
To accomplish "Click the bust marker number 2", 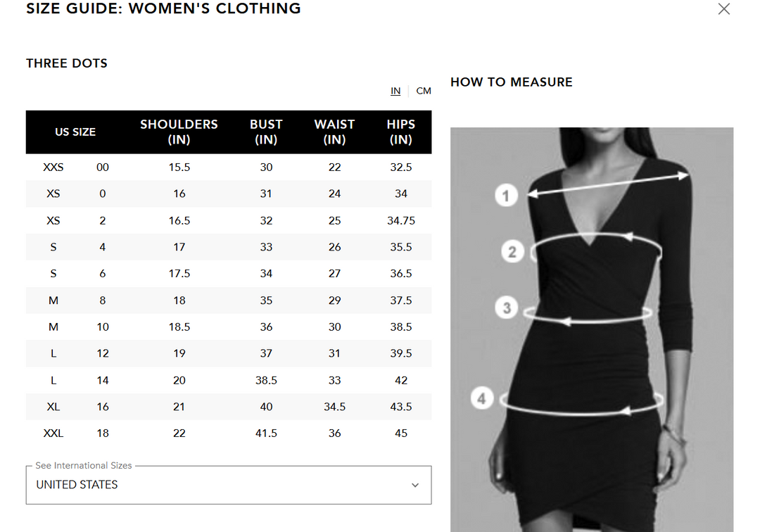I will (x=512, y=252).
